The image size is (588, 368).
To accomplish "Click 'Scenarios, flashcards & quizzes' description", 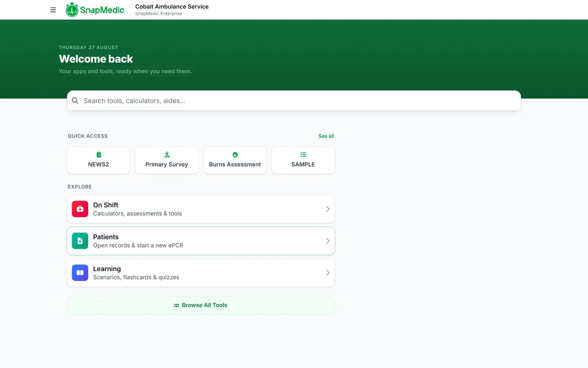I will point(136,277).
